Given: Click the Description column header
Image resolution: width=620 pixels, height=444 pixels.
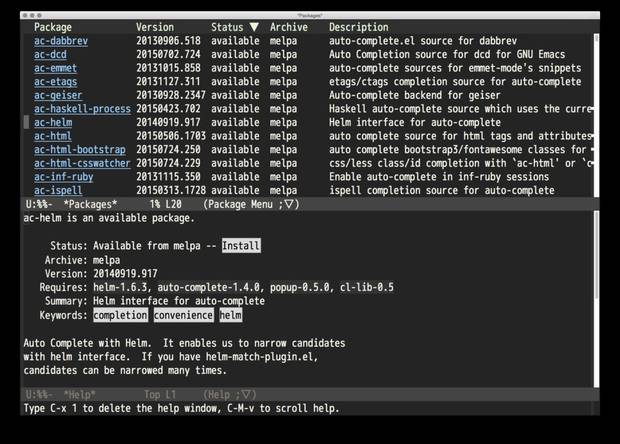Looking at the screenshot, I should tap(359, 27).
